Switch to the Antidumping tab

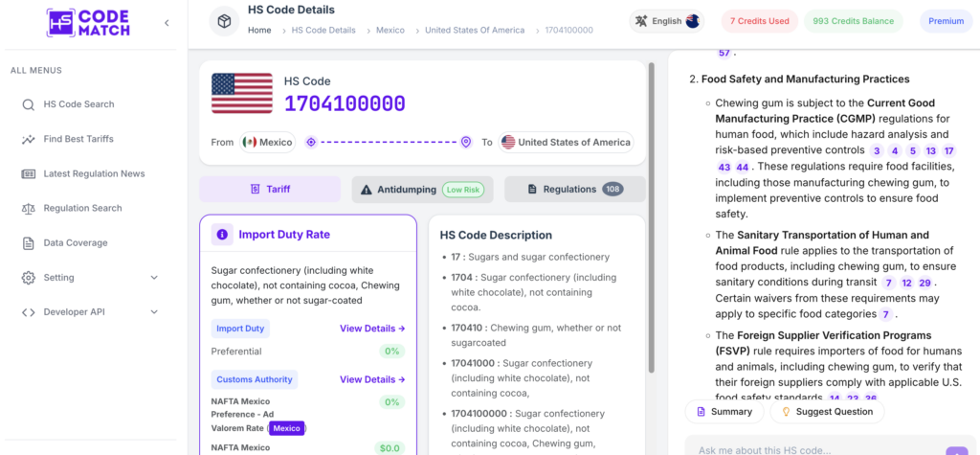(x=422, y=189)
